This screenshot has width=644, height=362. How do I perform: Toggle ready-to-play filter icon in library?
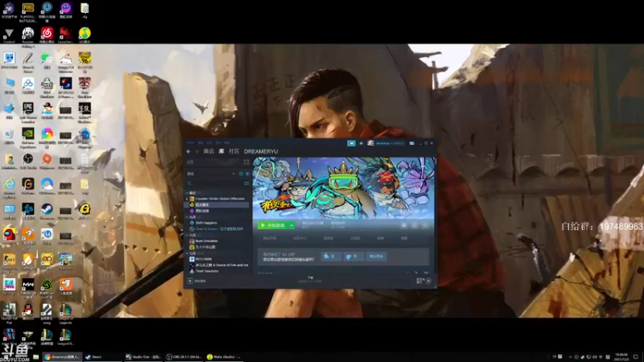click(248, 174)
